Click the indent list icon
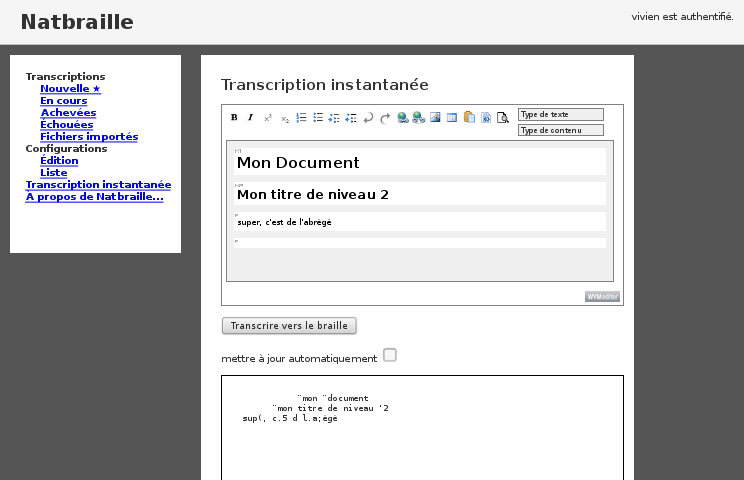This screenshot has height=480, width=744. pyautogui.click(x=334, y=118)
